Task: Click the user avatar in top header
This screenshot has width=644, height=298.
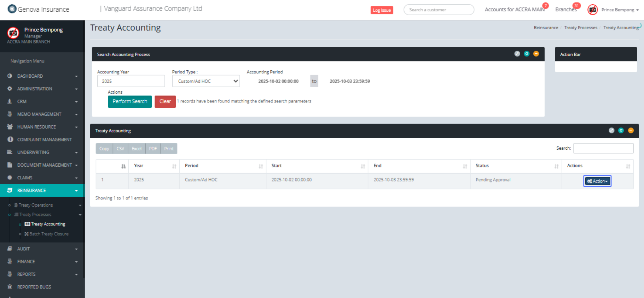Action: point(592,10)
